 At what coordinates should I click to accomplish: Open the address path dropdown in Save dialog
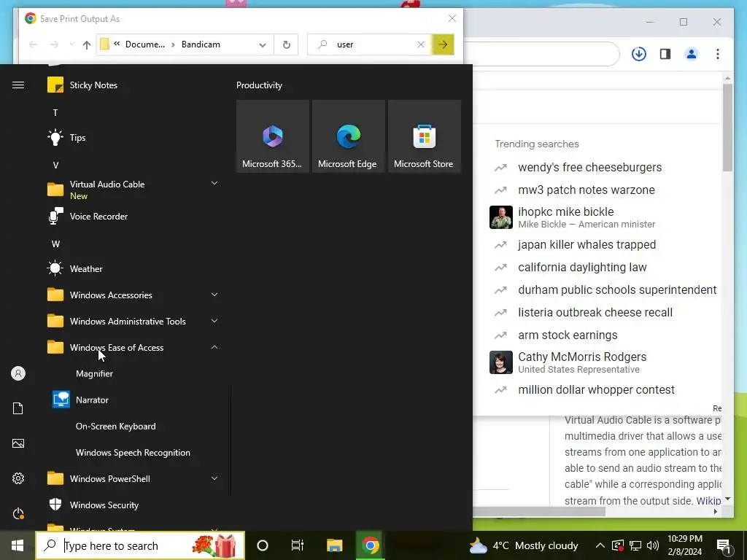(x=263, y=44)
